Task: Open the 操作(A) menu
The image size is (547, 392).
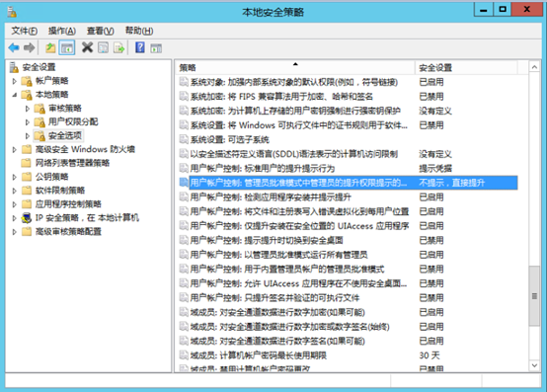Action: 62,31
